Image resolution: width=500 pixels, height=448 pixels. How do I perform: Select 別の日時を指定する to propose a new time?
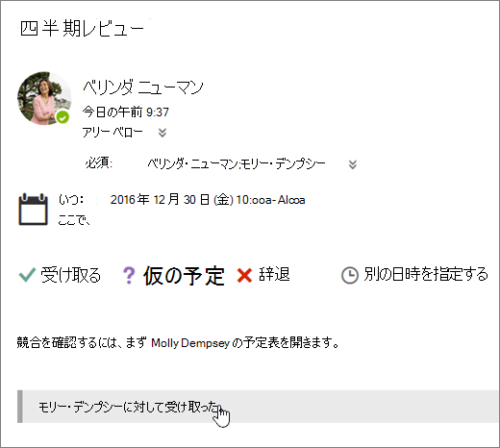426,275
